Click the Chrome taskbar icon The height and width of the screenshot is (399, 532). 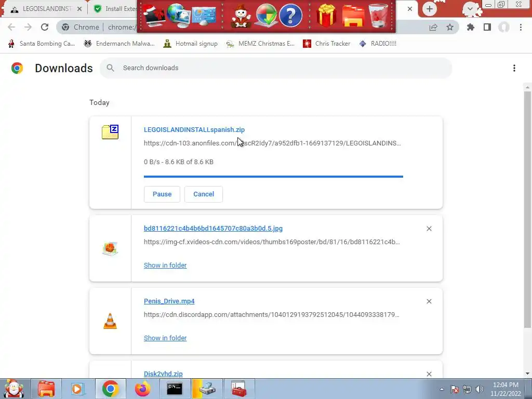click(x=110, y=389)
